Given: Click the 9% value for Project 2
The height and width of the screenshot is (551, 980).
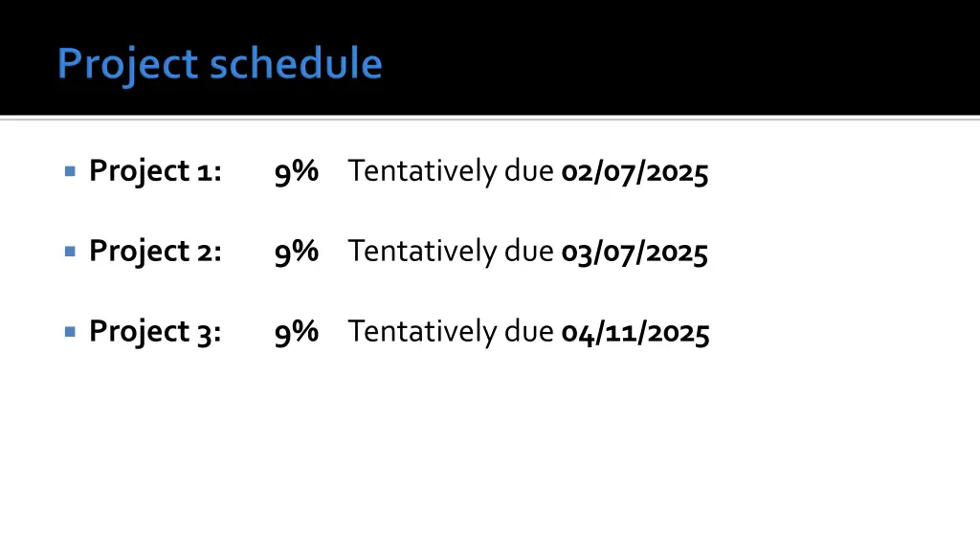Looking at the screenshot, I should click(297, 252).
